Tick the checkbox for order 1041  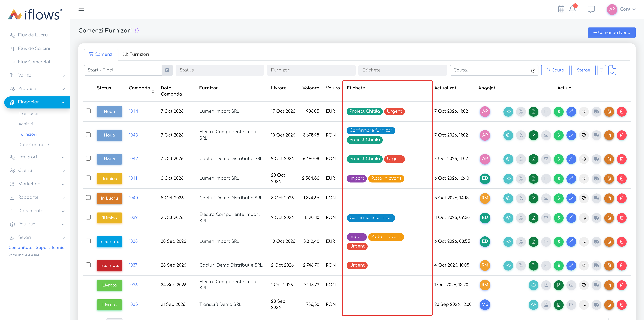tap(88, 178)
